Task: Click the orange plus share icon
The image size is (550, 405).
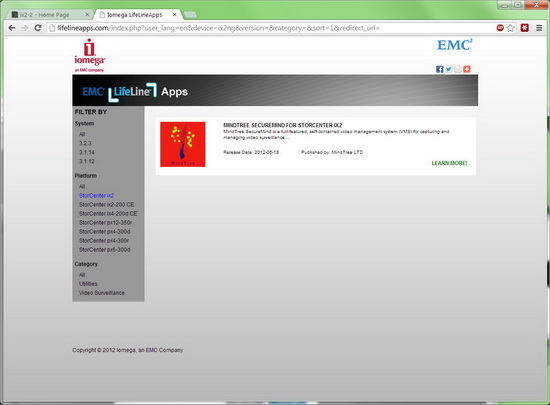Action: click(467, 69)
